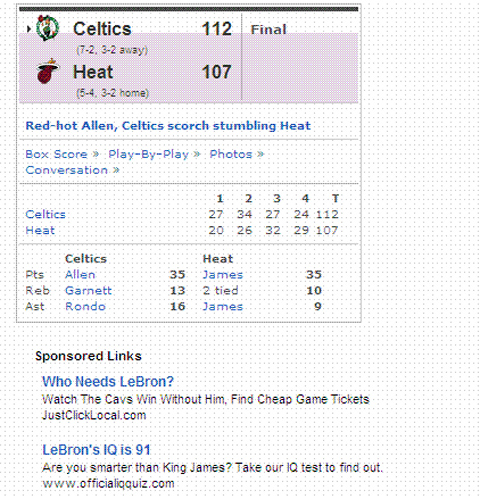Viewport: 480px width, 499px height.
Task: Click the Celtics team logo
Action: point(48,28)
